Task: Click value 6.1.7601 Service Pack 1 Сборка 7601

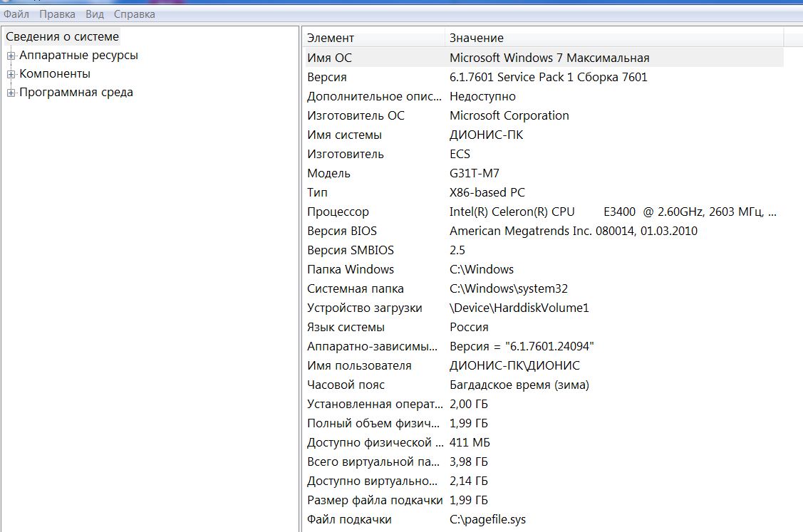Action: point(549,78)
